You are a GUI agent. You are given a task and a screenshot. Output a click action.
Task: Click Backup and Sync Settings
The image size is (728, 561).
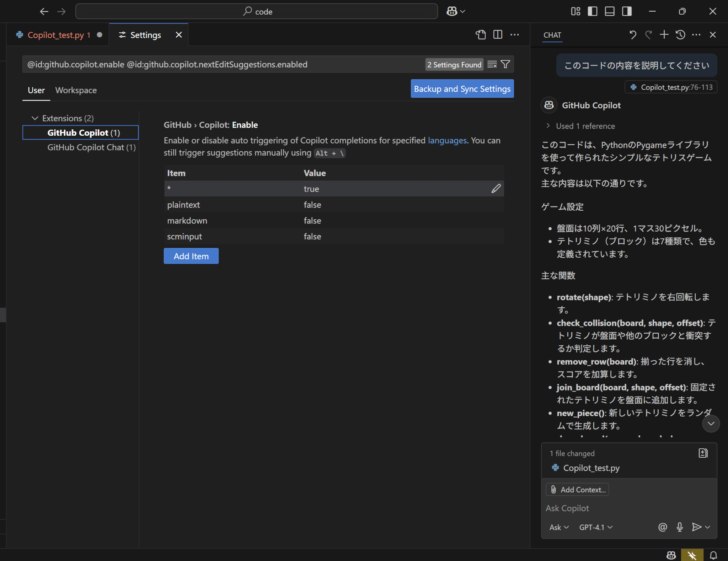coord(462,88)
